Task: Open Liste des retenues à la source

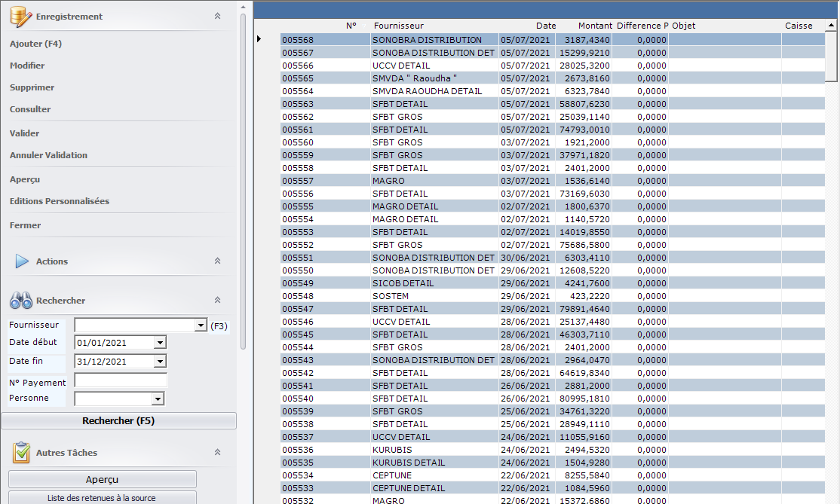Action: click(103, 497)
